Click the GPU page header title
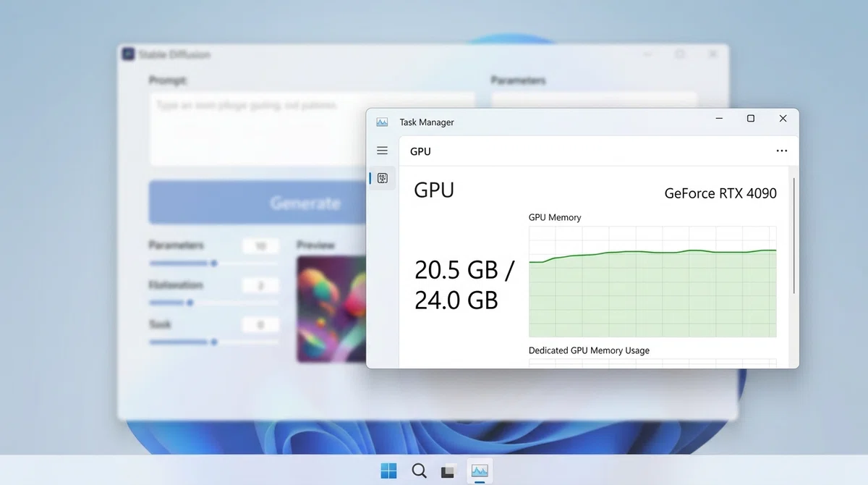 point(420,151)
